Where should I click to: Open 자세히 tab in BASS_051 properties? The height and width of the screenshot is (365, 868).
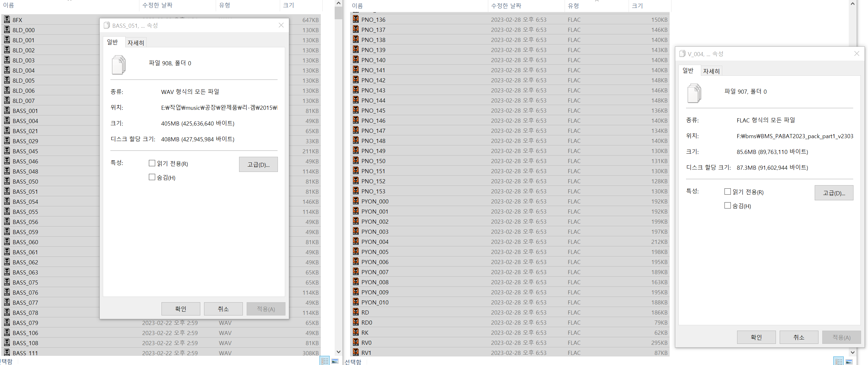[135, 43]
